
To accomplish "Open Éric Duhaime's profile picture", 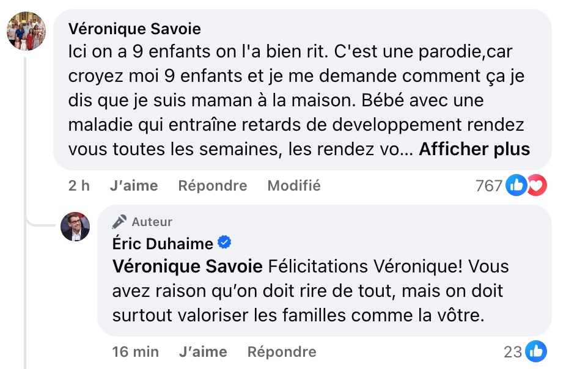I will click(75, 227).
